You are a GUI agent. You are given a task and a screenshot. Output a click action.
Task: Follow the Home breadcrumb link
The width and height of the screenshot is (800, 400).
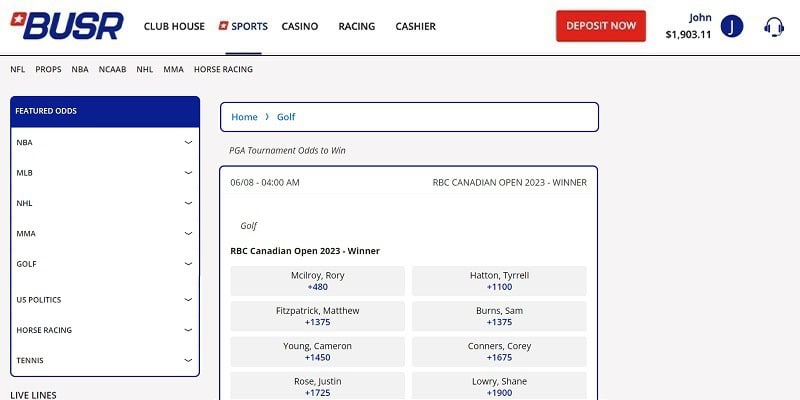click(x=244, y=117)
